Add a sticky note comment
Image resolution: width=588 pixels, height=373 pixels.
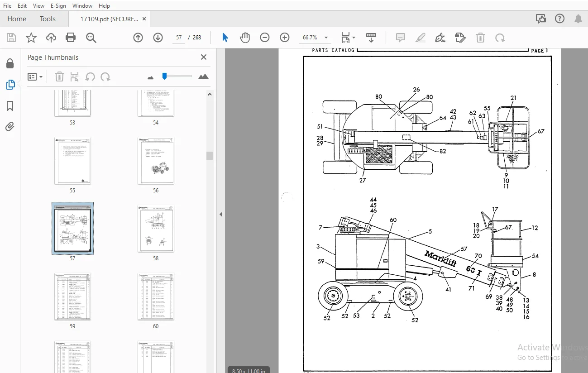401,38
